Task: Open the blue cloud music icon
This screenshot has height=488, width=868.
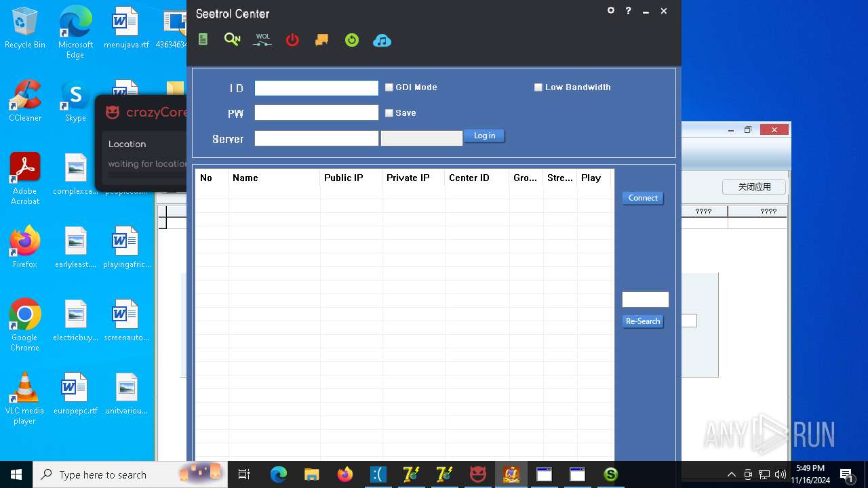Action: point(382,40)
